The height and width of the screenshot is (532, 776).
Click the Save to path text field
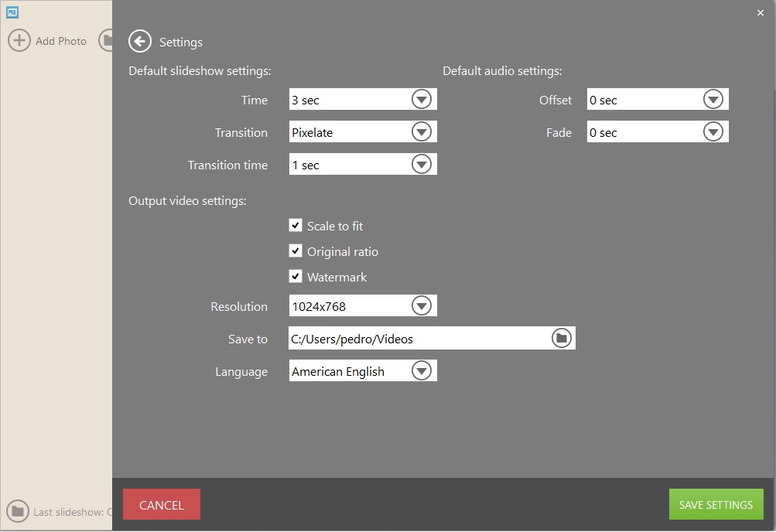click(418, 339)
